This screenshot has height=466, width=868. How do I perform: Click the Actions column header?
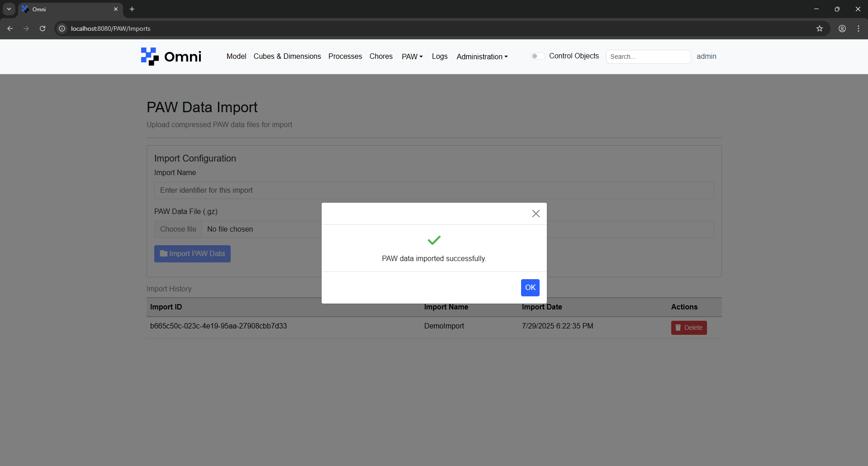coord(684,307)
